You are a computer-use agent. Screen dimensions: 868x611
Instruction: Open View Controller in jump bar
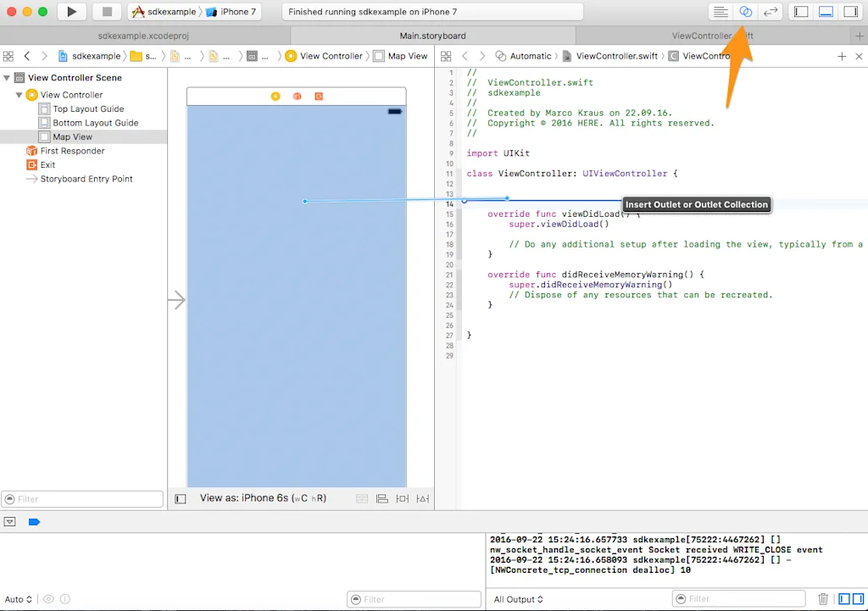(324, 56)
